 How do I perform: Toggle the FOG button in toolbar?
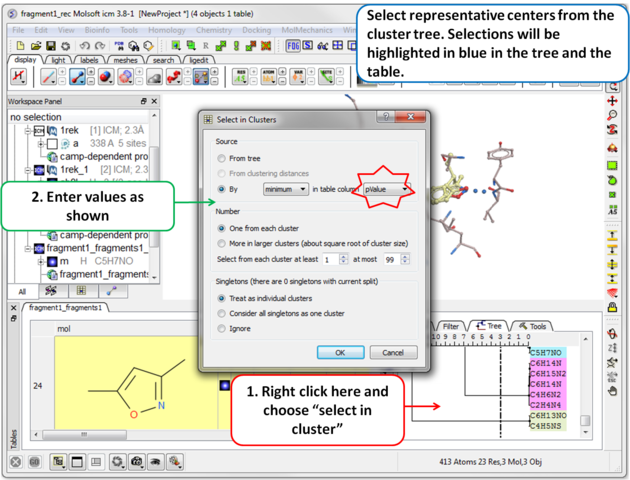(293, 46)
